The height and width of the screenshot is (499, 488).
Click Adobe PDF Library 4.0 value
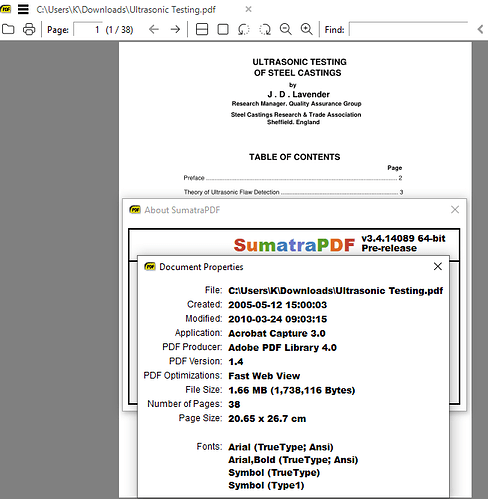[x=283, y=348]
